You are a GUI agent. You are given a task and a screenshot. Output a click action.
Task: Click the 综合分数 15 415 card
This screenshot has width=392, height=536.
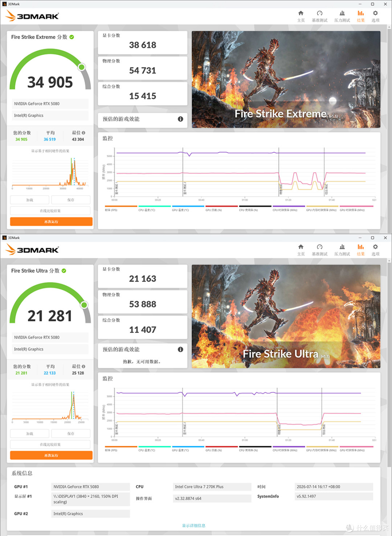tap(143, 93)
